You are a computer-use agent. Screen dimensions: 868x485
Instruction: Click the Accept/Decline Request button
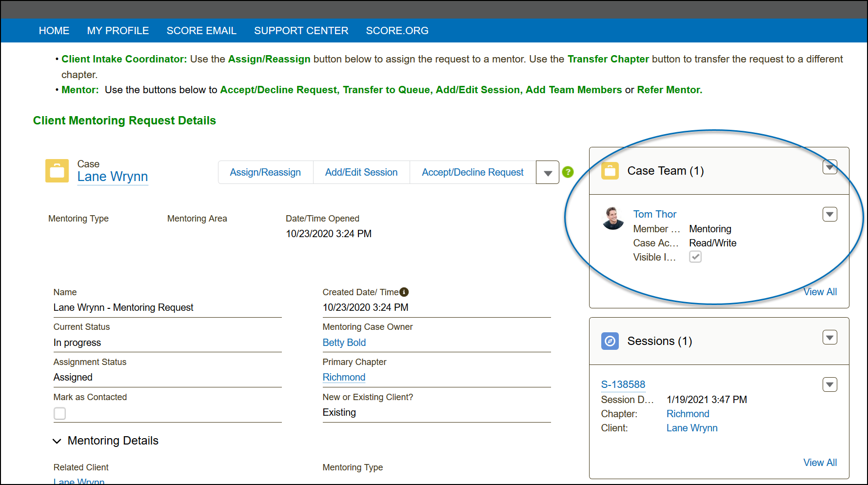(473, 172)
